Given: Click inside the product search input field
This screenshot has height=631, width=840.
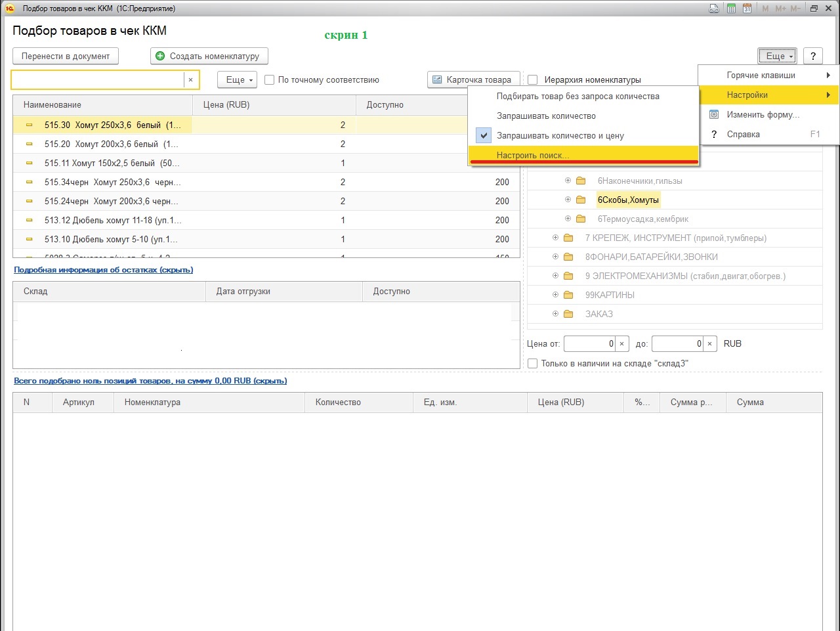Looking at the screenshot, I should coord(97,79).
